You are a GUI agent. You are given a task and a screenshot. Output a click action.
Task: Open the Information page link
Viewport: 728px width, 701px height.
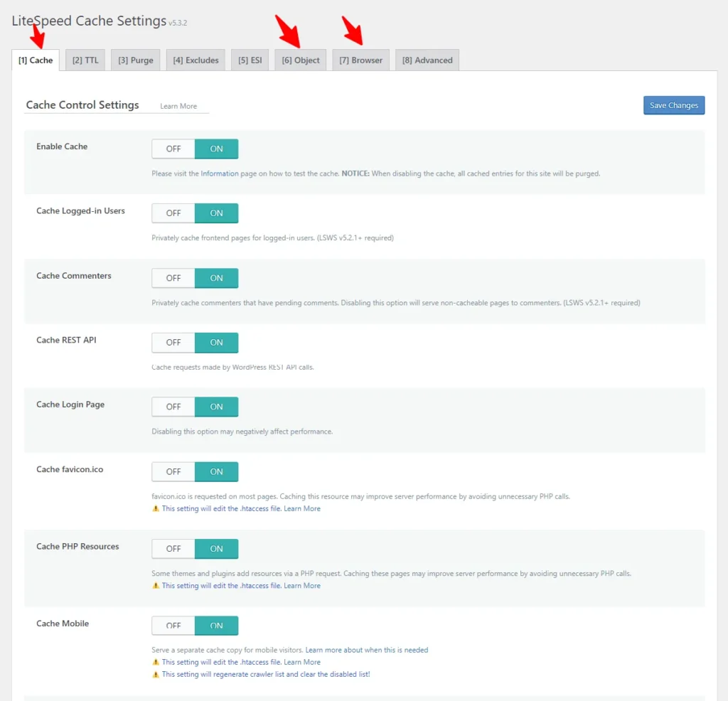pos(220,173)
